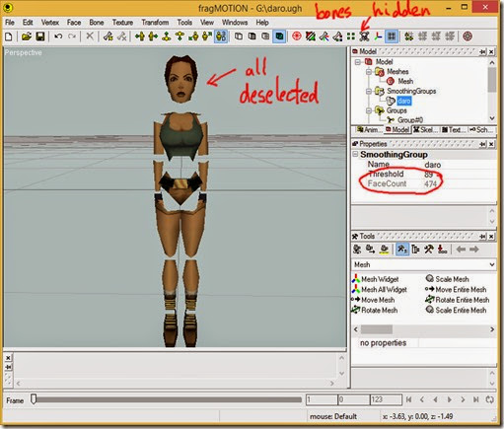Undo the last action
The width and height of the screenshot is (504, 429).
pos(58,36)
